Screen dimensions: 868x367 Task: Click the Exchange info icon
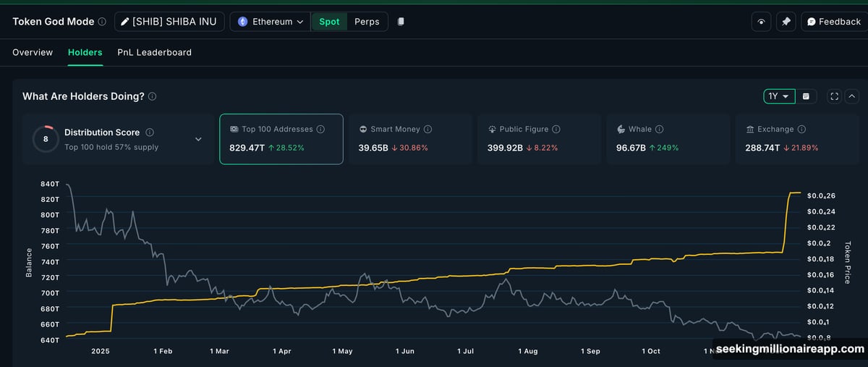(x=801, y=129)
